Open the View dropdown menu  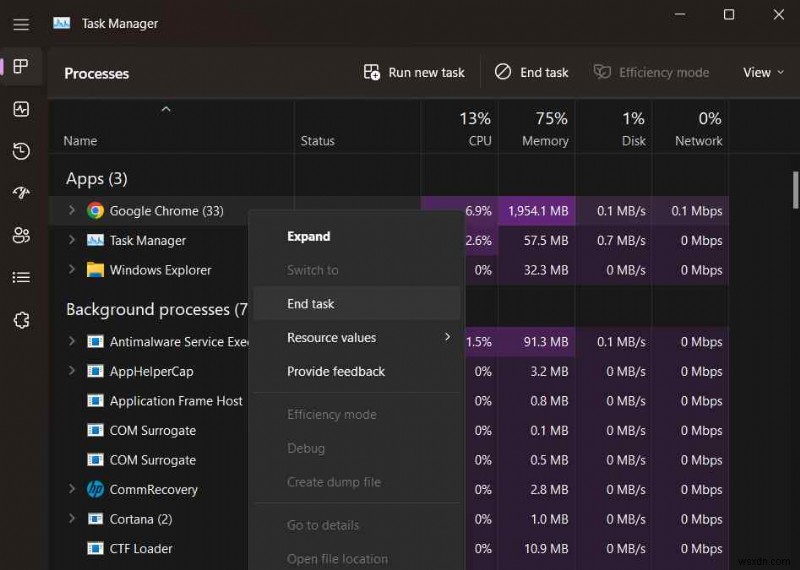763,72
